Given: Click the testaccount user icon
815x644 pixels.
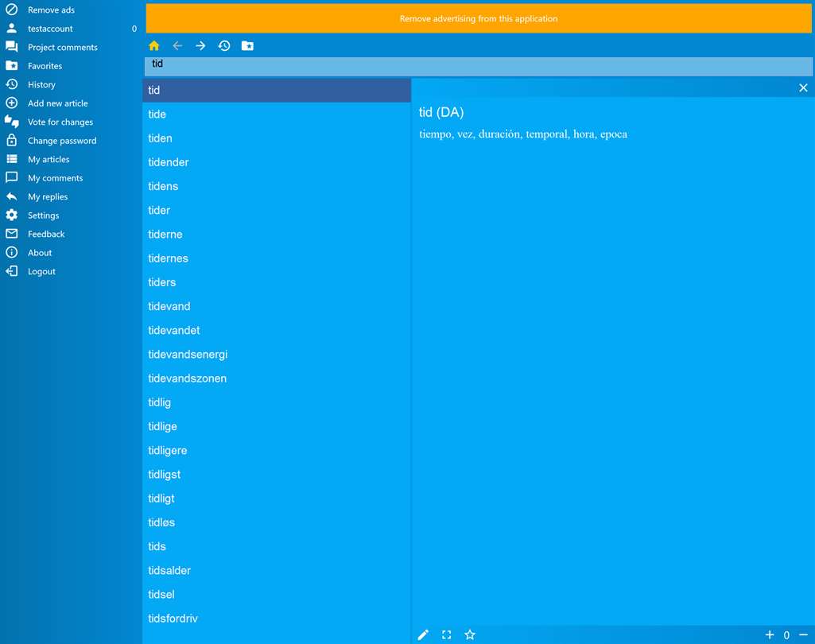Looking at the screenshot, I should pyautogui.click(x=11, y=28).
